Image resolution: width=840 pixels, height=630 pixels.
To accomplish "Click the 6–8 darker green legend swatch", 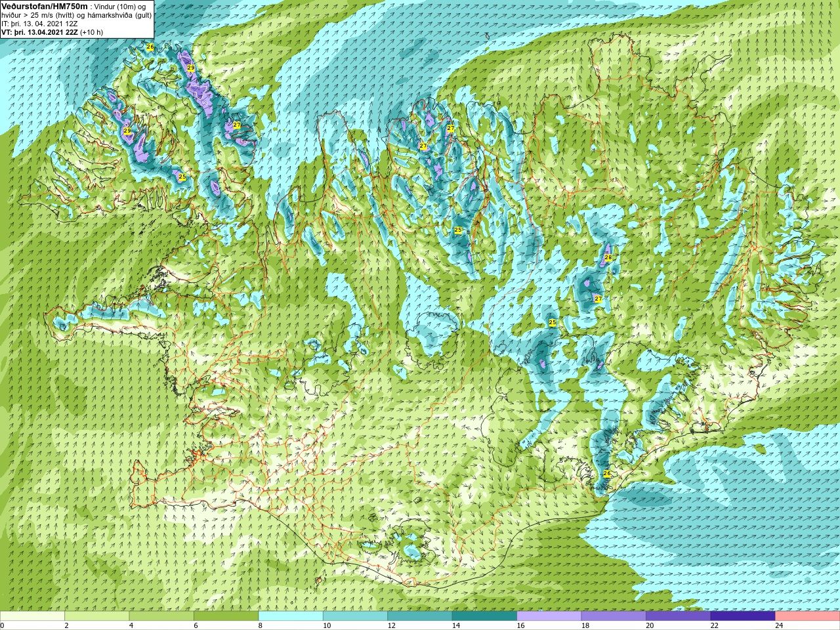I will click(x=226, y=616).
